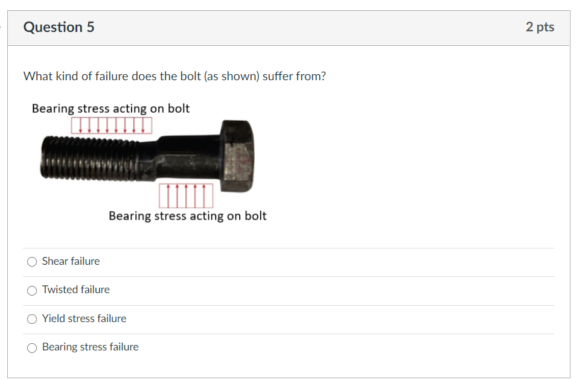Click the question prompt text
This screenshot has width=588, height=380.
click(x=174, y=76)
